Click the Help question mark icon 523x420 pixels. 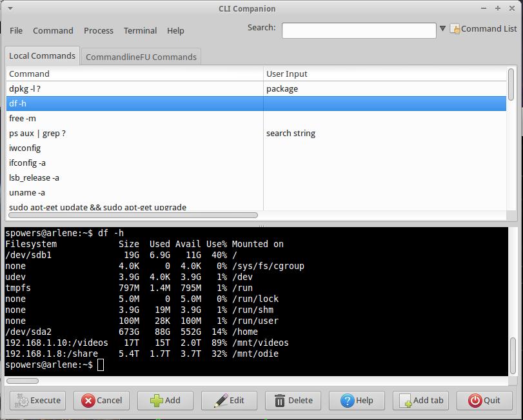pos(347,401)
